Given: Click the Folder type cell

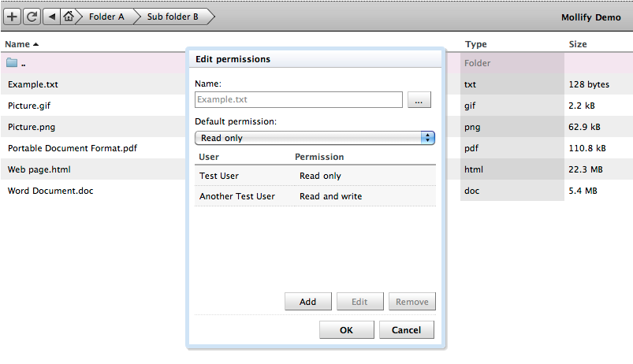Looking at the screenshot, I should pyautogui.click(x=477, y=63).
